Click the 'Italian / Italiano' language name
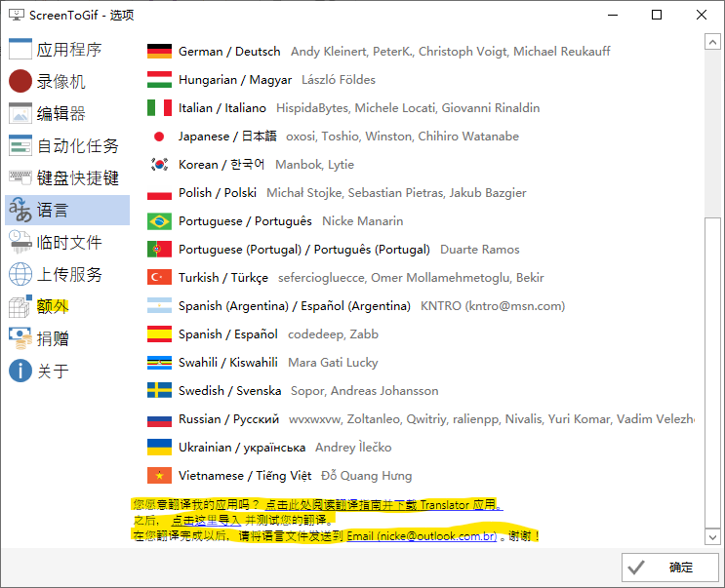Viewport: 725px width, 588px height. (222, 108)
